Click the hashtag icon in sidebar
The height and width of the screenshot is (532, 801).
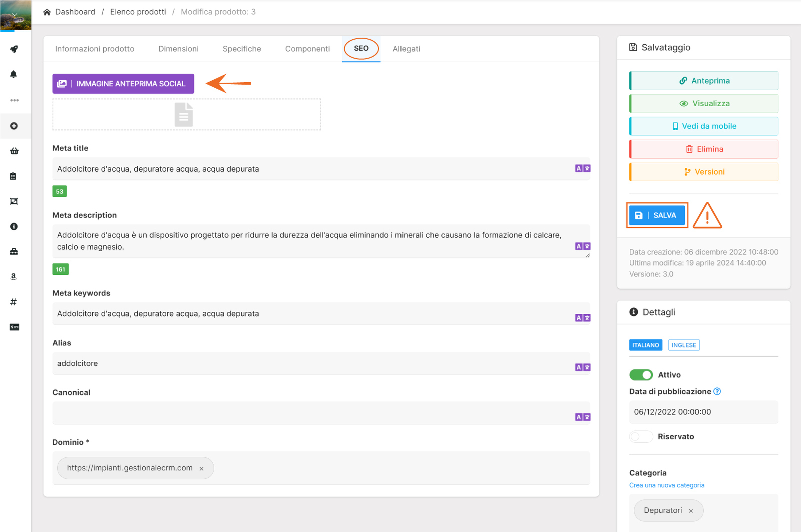(14, 302)
